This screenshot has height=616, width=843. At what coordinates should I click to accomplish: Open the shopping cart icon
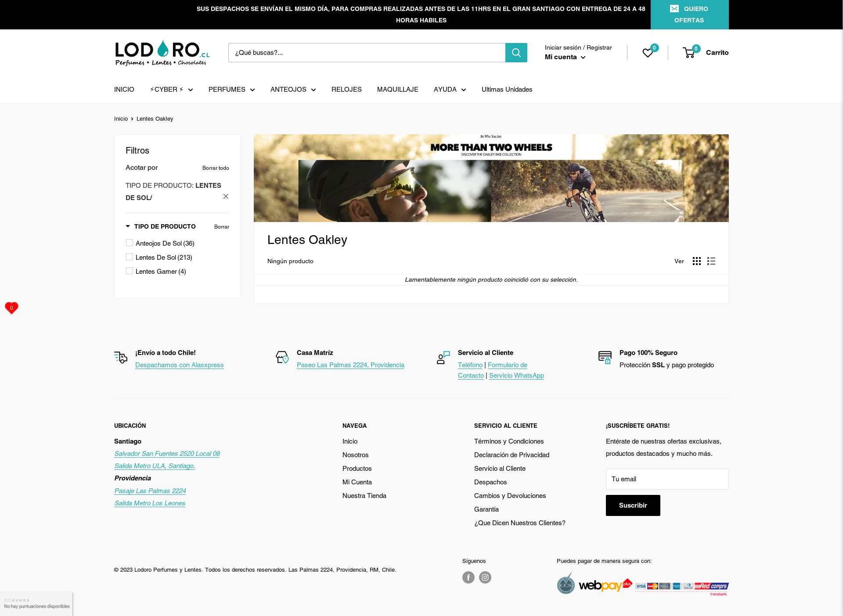(689, 53)
